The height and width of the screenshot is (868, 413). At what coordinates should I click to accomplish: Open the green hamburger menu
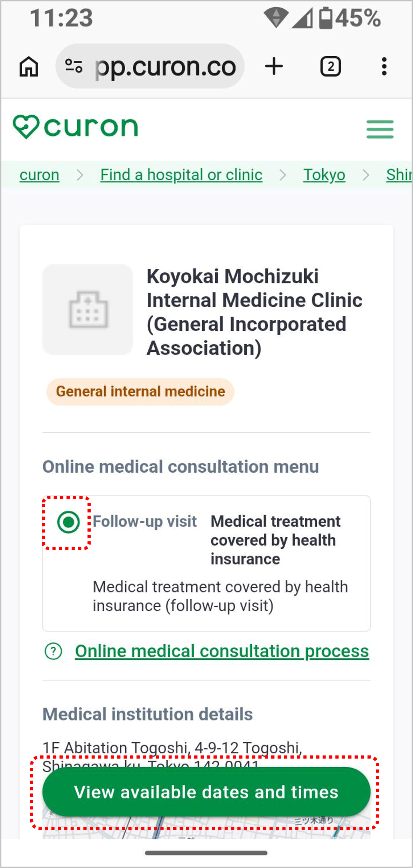coord(380,129)
